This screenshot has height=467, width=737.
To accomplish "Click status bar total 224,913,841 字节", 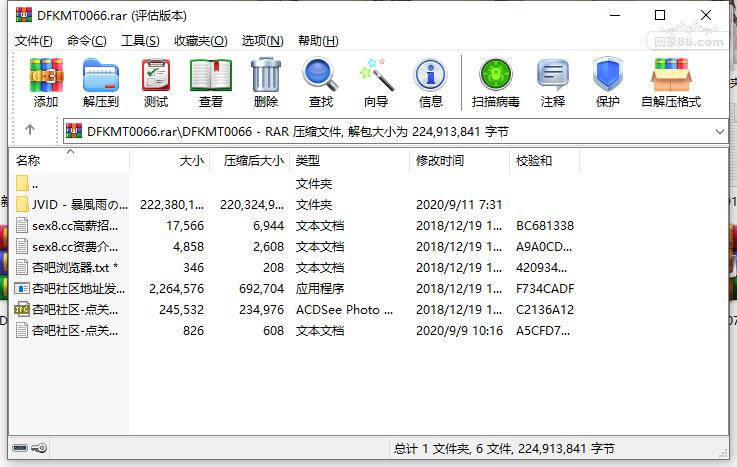I will point(566,448).
